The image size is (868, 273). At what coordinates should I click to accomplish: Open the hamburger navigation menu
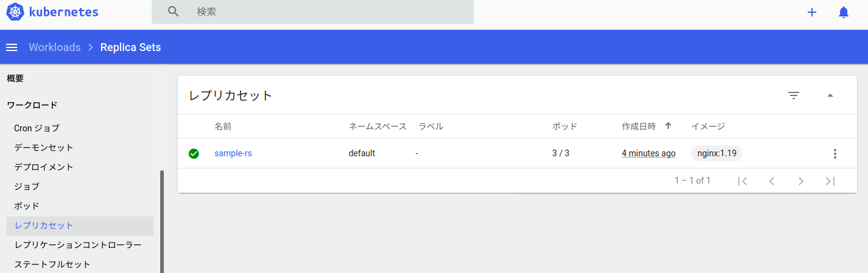click(x=12, y=47)
